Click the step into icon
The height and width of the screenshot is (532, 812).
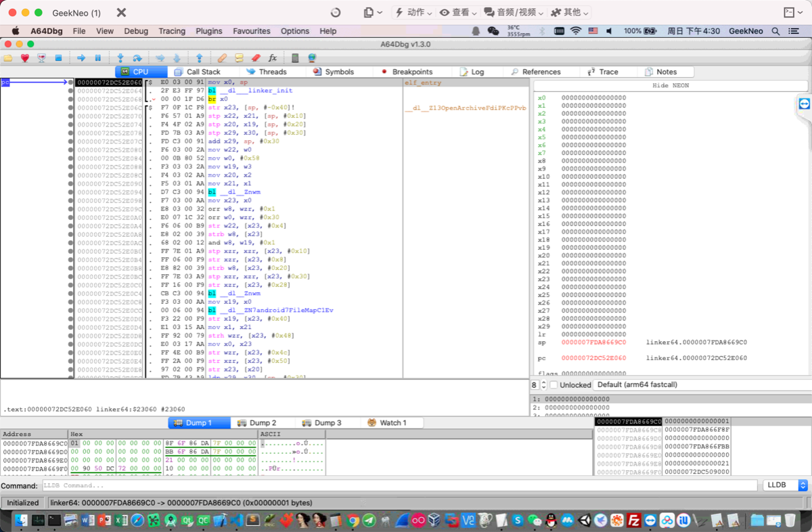120,58
